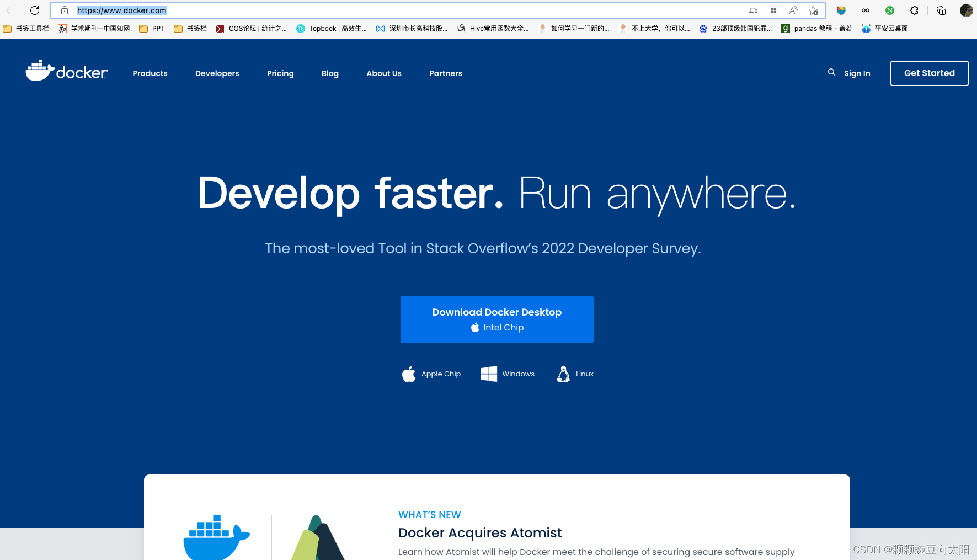This screenshot has height=560, width=977.
Task: Click the green N extension icon
Action: tap(890, 10)
